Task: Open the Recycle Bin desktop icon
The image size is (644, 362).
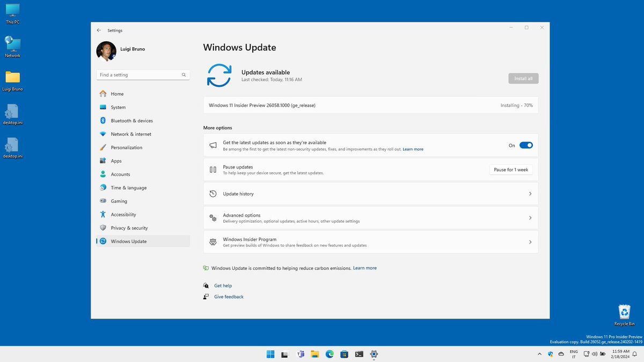Action: point(625,315)
